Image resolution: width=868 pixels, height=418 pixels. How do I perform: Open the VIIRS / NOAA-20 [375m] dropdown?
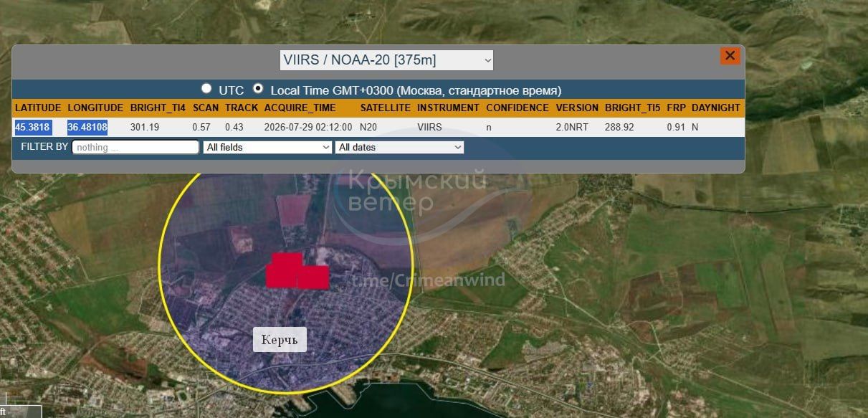pos(386,60)
